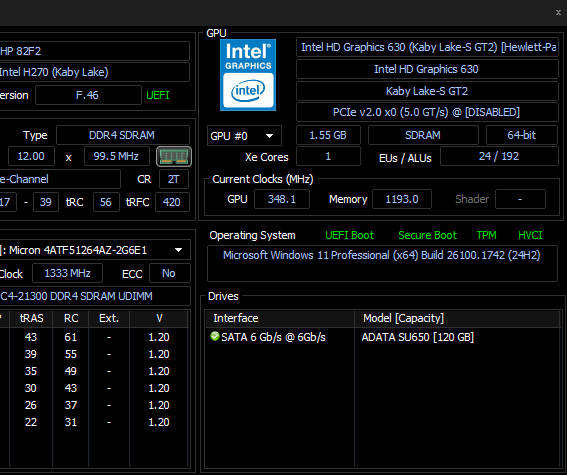Click the PC4-21300 DDR4 SDRAM UDIMM field
This screenshot has width=567, height=475.
94,296
